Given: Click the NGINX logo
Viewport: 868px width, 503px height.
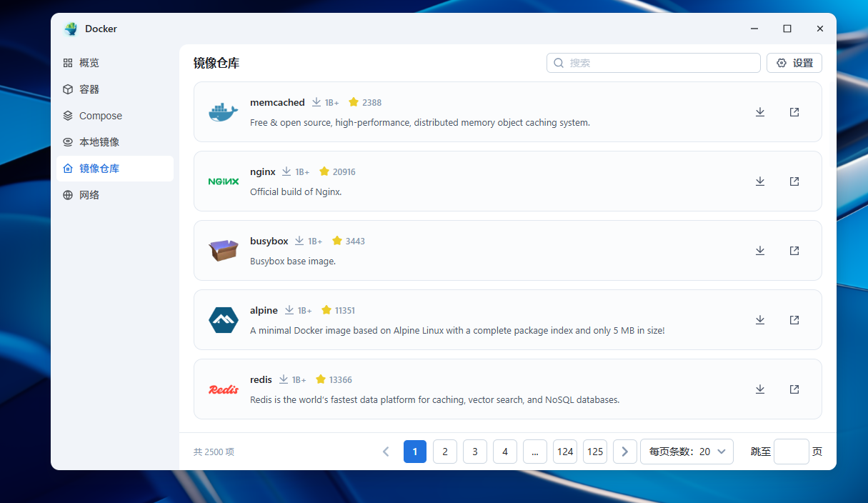Looking at the screenshot, I should (x=223, y=181).
